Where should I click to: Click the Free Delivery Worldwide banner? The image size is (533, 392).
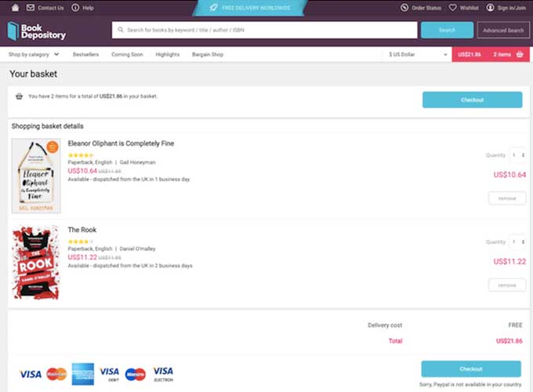click(x=250, y=8)
